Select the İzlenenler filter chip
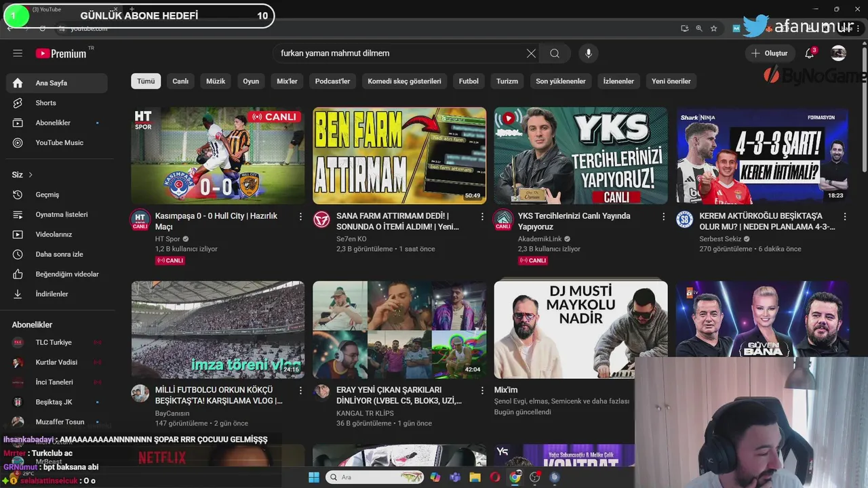 point(618,81)
